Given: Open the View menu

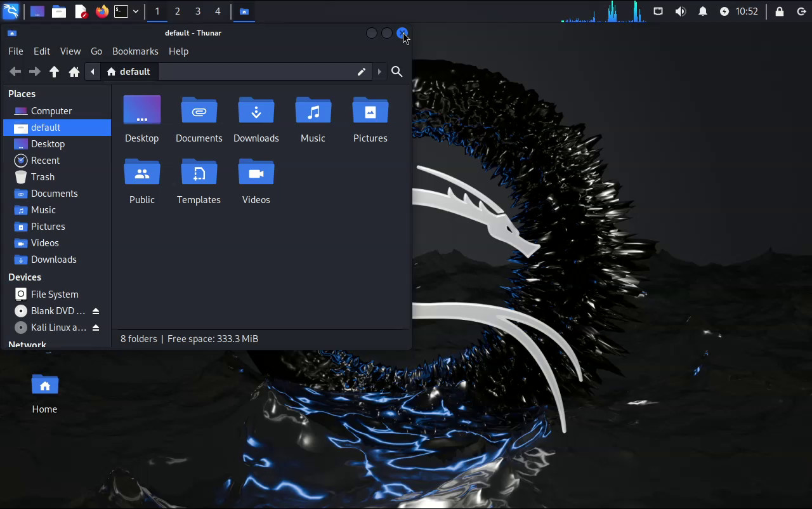Looking at the screenshot, I should [70, 51].
